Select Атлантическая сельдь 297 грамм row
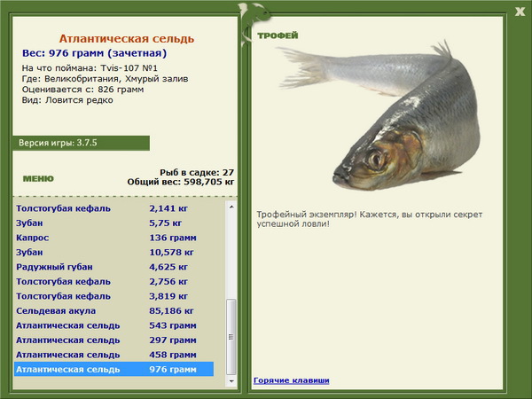Image resolution: width=532 pixels, height=399 pixels. coord(113,340)
